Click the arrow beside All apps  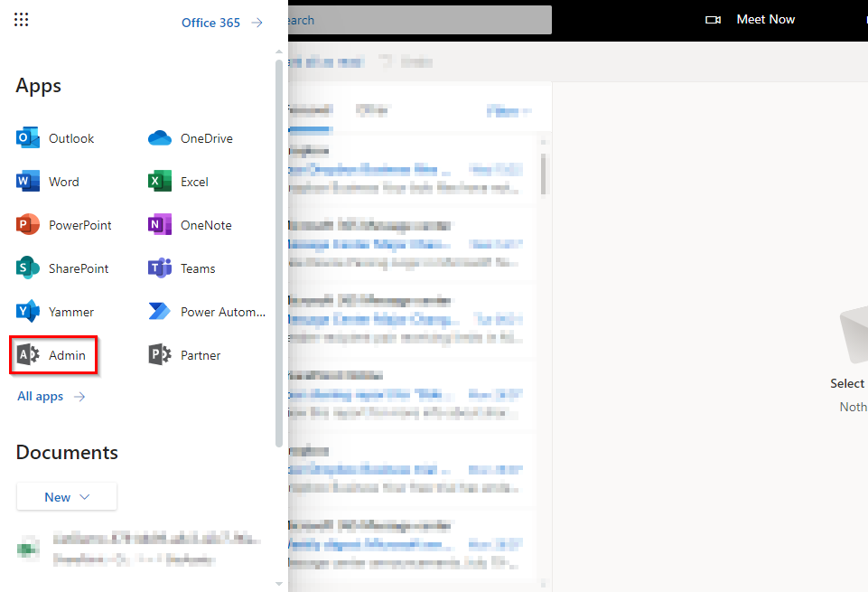pyautogui.click(x=79, y=397)
